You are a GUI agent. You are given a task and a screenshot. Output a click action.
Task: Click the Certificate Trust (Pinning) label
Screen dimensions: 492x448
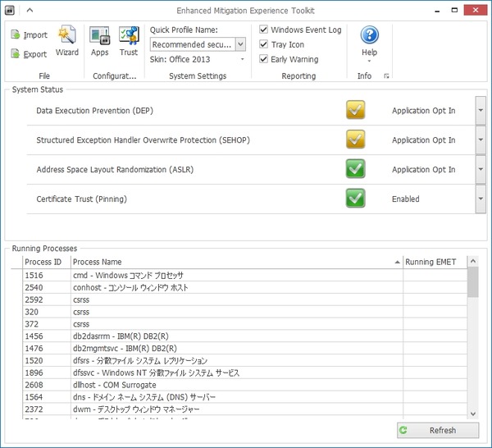[81, 199]
